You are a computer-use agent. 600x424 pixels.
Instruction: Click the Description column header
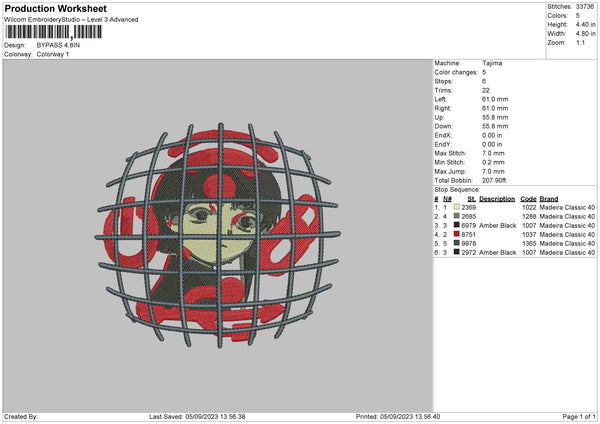[x=496, y=198]
